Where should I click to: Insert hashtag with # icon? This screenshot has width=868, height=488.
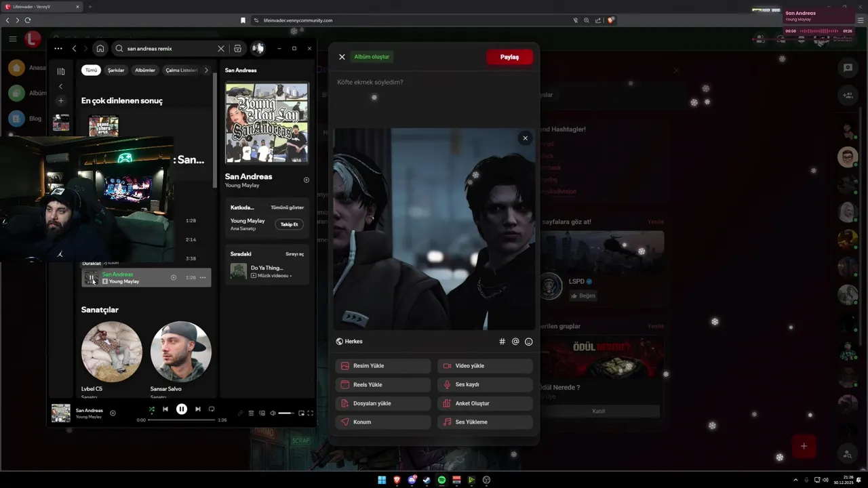point(502,342)
